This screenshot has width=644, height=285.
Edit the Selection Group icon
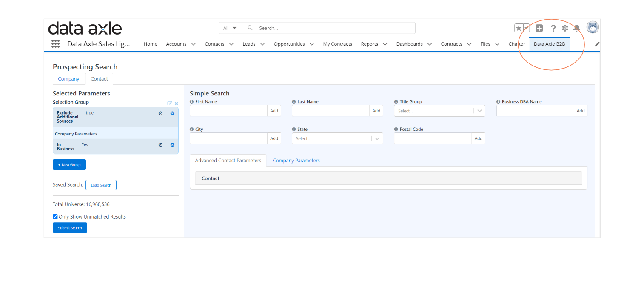170,103
